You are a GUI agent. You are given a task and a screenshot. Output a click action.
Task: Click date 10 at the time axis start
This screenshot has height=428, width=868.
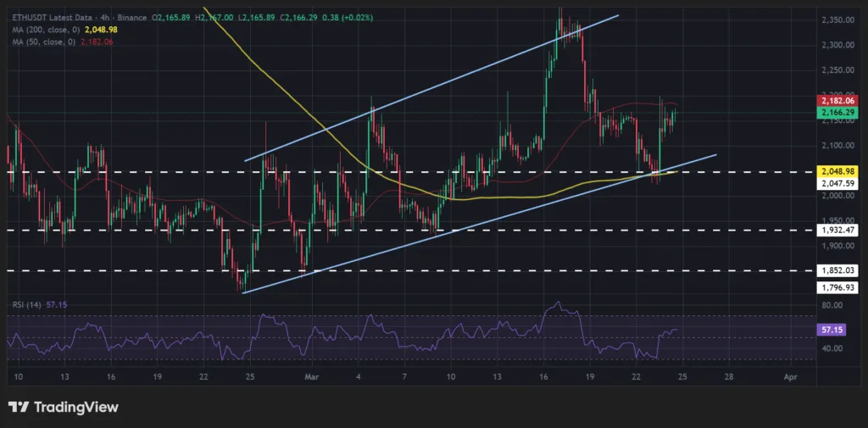19,376
